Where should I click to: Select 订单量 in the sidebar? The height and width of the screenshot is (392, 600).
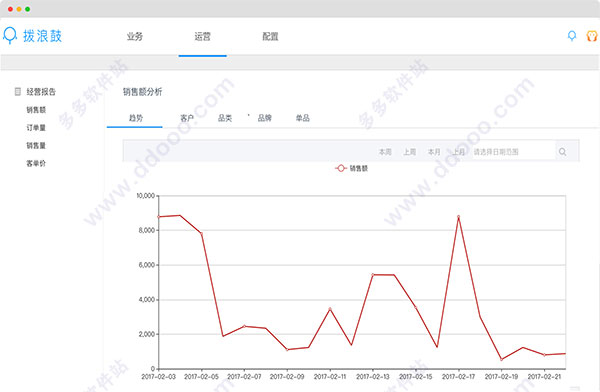[x=36, y=127]
